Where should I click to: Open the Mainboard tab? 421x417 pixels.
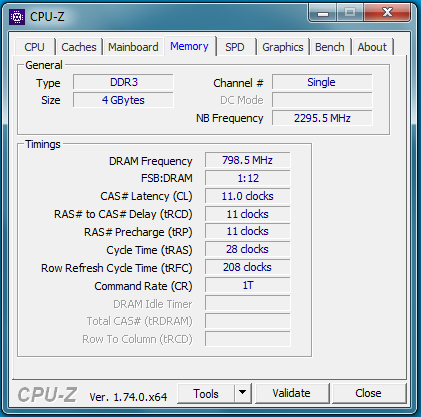pos(133,47)
